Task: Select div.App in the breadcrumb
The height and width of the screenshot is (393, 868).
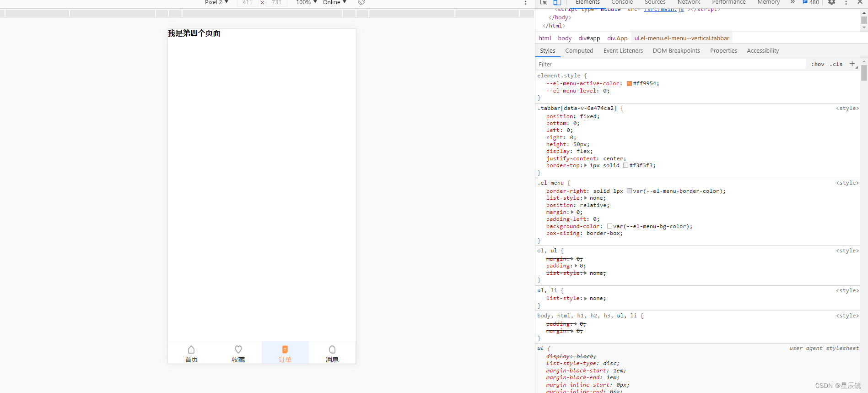Action: [x=617, y=38]
